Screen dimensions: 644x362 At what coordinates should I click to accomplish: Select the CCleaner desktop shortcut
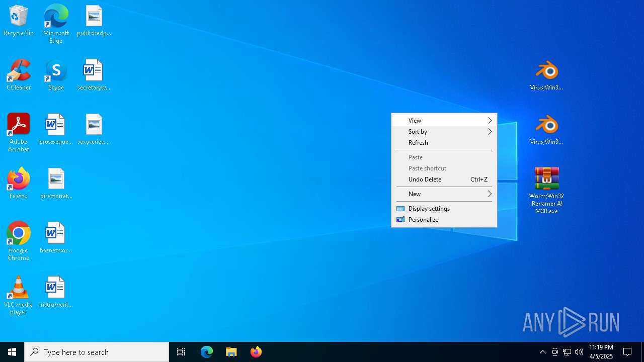[x=19, y=75]
